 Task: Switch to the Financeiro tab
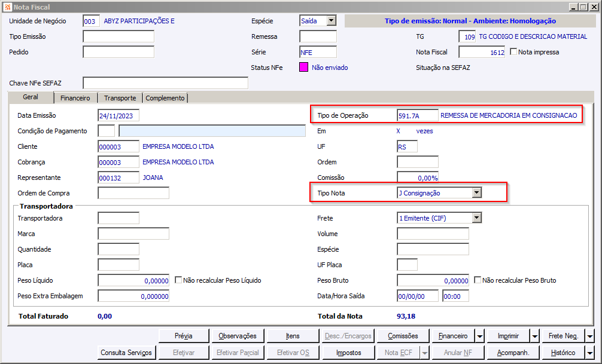[x=75, y=98]
